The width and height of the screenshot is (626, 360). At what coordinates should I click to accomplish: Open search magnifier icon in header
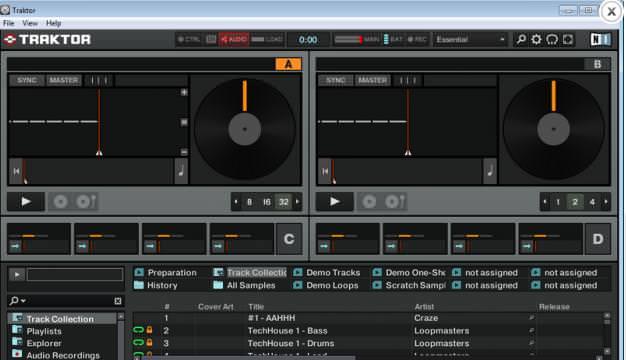[x=521, y=40]
